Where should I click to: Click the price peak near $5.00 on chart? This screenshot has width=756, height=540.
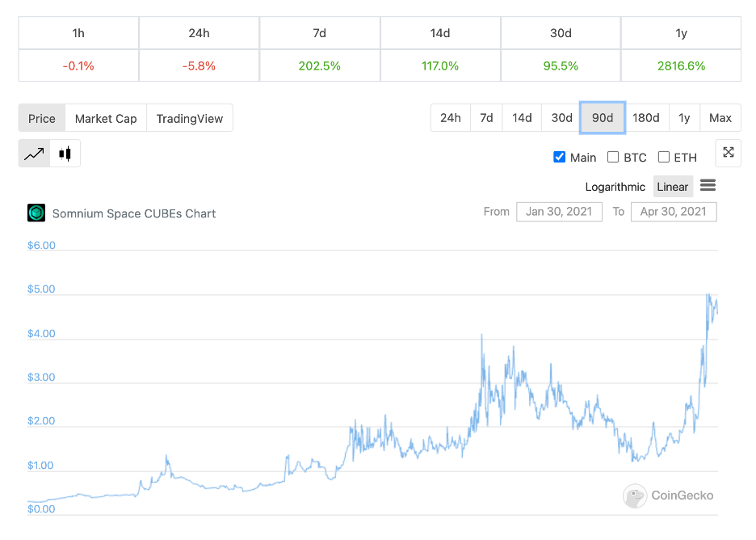[708, 295]
